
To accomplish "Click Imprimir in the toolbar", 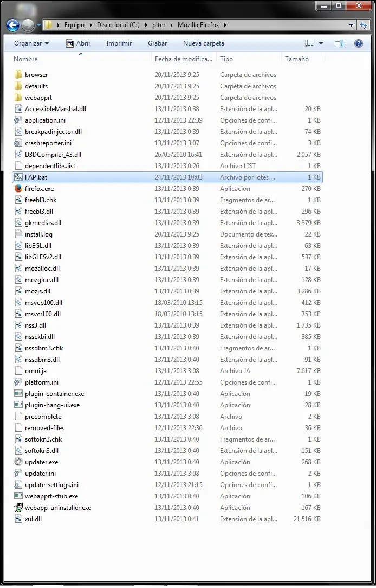I will pyautogui.click(x=119, y=43).
